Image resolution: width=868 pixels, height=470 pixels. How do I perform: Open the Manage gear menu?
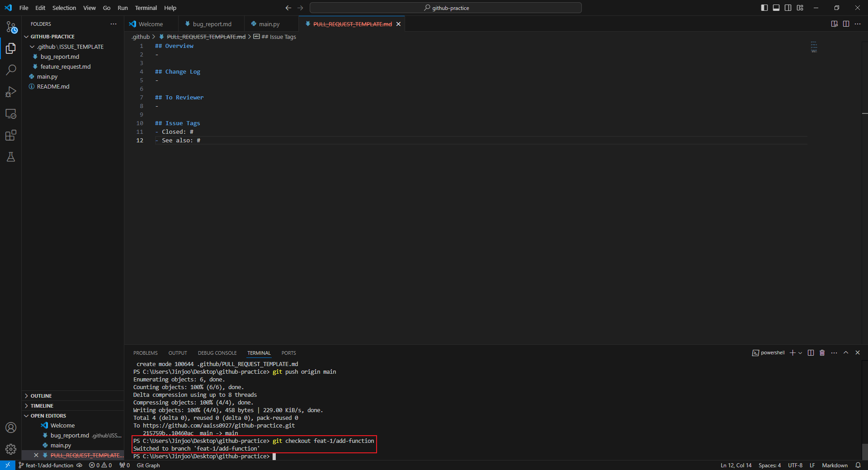coord(11,449)
